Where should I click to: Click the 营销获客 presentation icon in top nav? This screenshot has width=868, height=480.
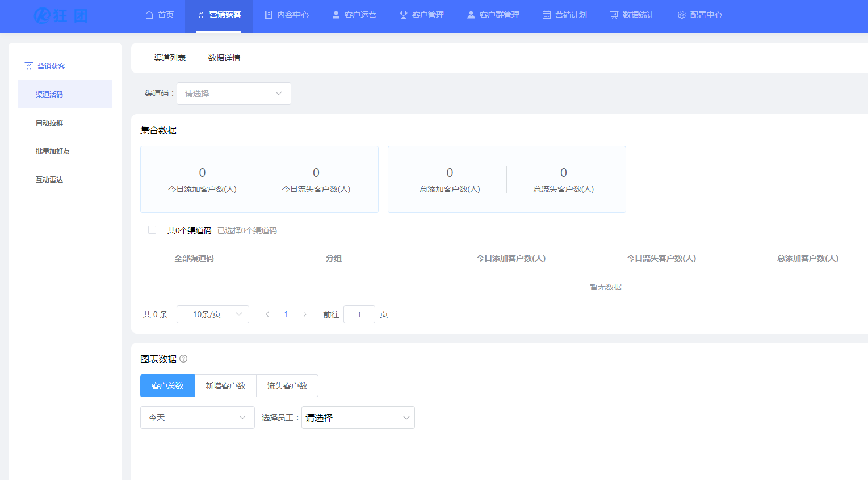click(x=201, y=14)
